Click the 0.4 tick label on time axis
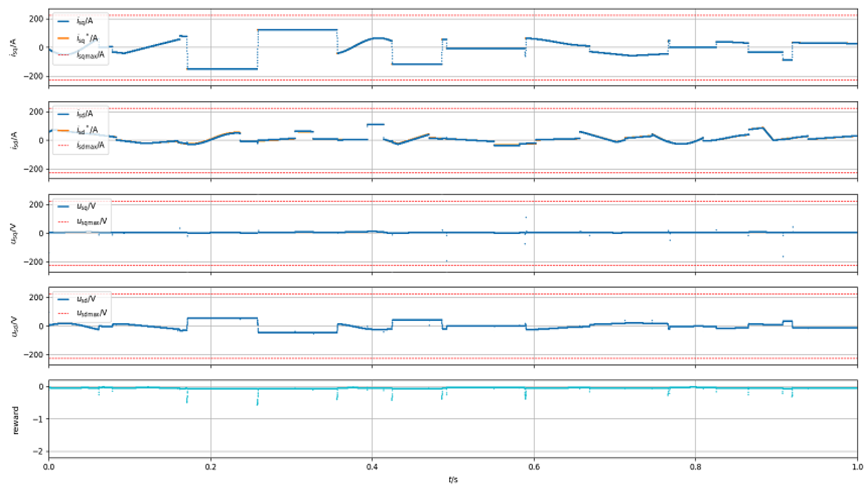The width and height of the screenshot is (868, 489). click(372, 467)
